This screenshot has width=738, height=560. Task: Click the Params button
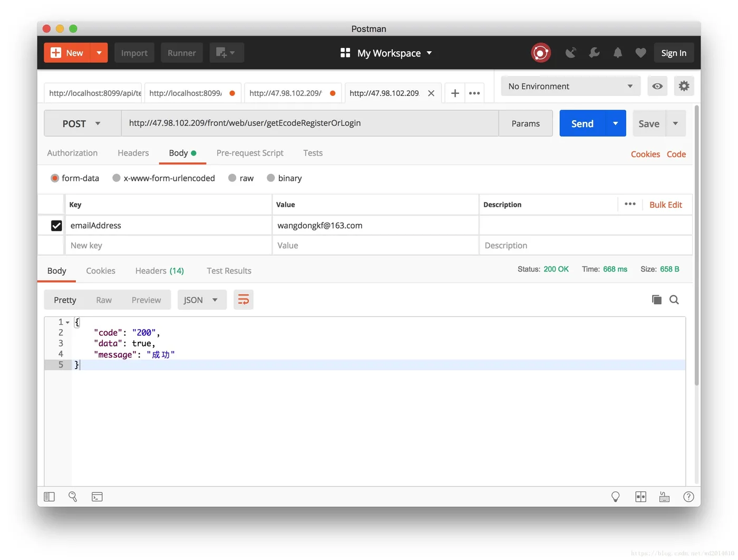click(x=526, y=123)
